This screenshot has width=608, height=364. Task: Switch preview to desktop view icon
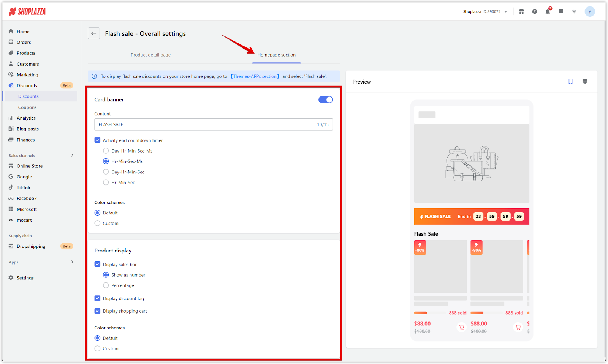585,82
